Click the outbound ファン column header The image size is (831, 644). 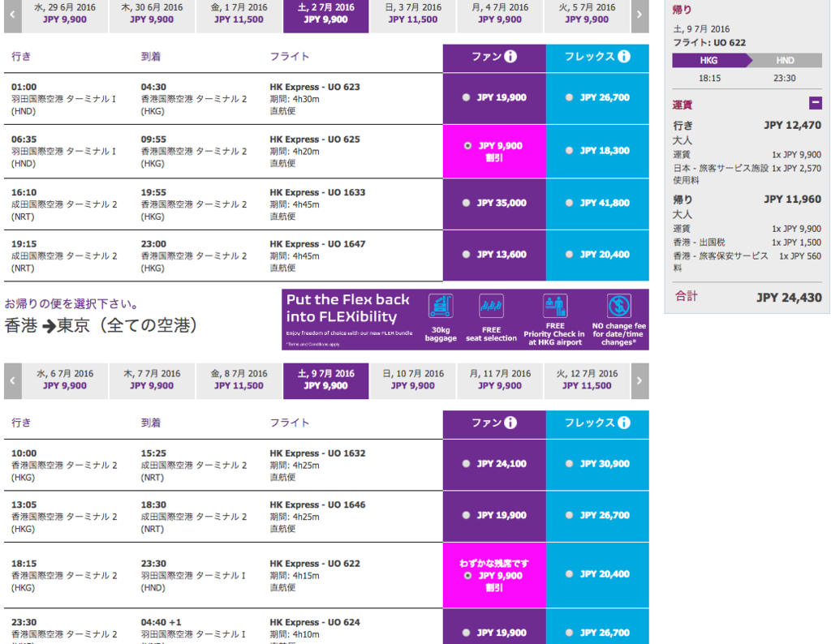pos(494,58)
